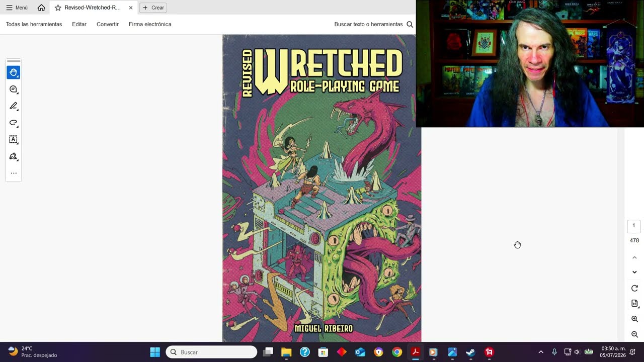Open the Get Help question mark app
The image size is (644, 362).
[x=305, y=352]
